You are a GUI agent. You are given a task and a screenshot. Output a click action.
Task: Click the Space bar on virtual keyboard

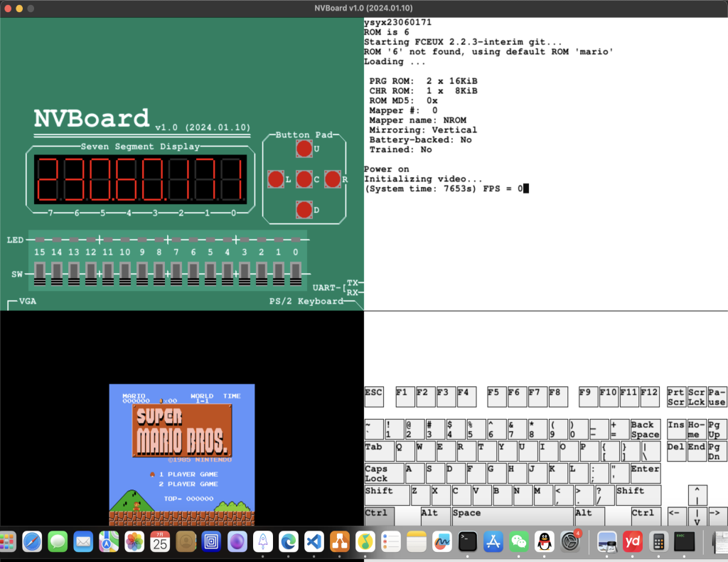[x=513, y=516]
